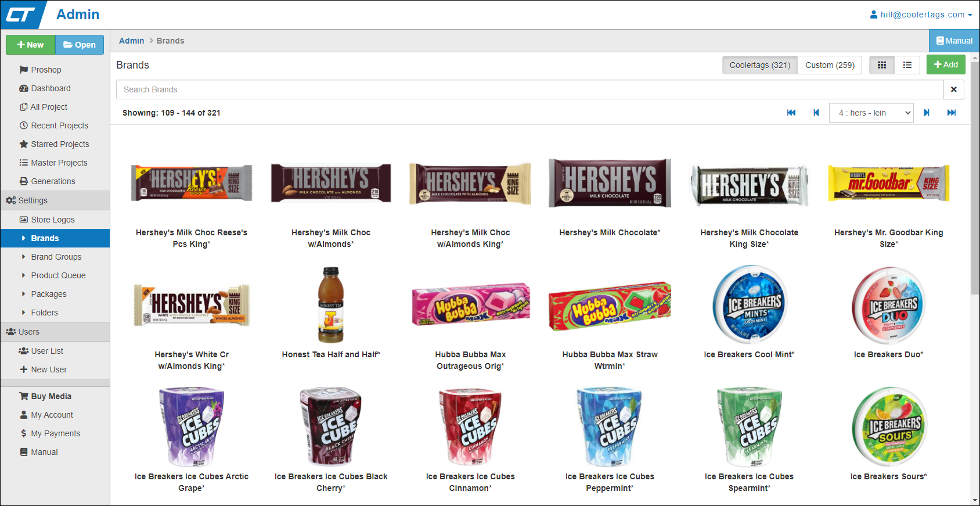This screenshot has width=980, height=506.
Task: Go to the first page of brands
Action: click(x=791, y=113)
